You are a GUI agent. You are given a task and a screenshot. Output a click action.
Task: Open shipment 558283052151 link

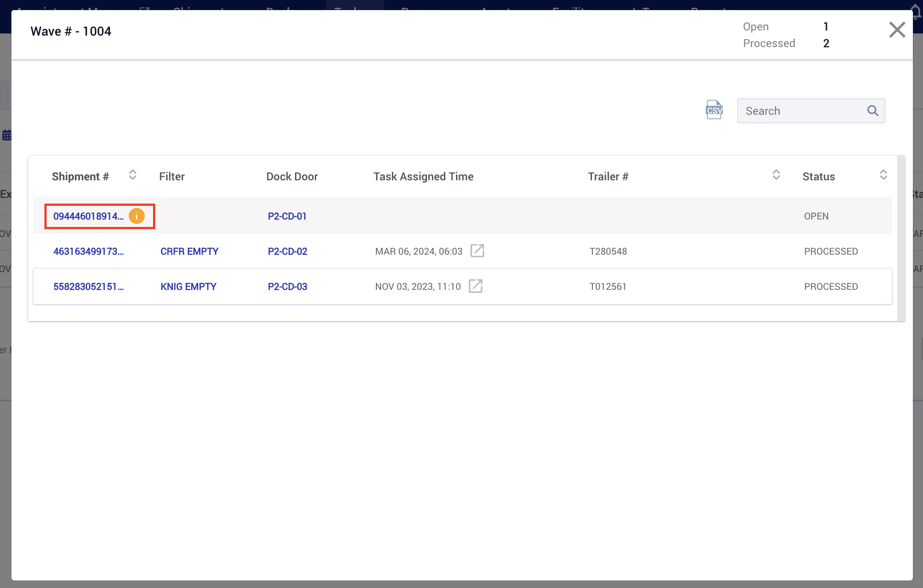point(88,286)
